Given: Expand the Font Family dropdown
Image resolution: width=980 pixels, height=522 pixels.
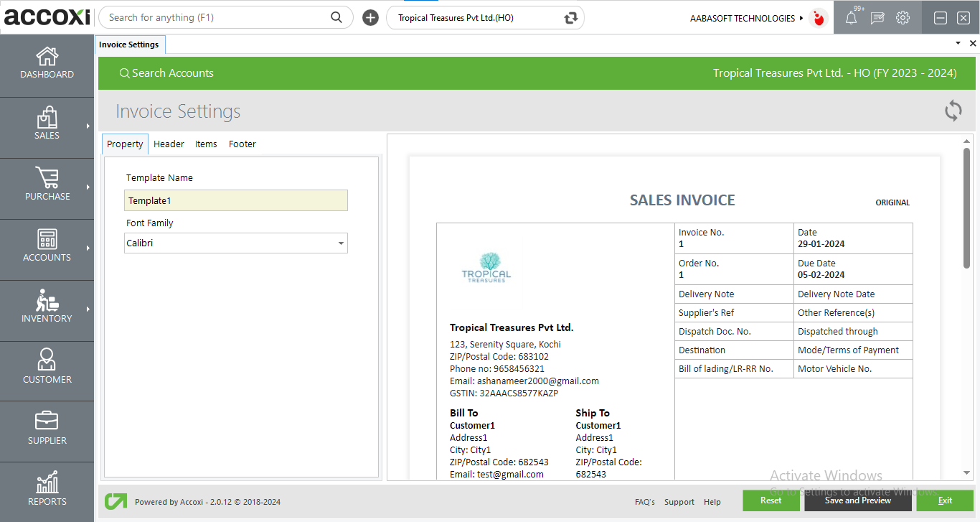Looking at the screenshot, I should (341, 243).
